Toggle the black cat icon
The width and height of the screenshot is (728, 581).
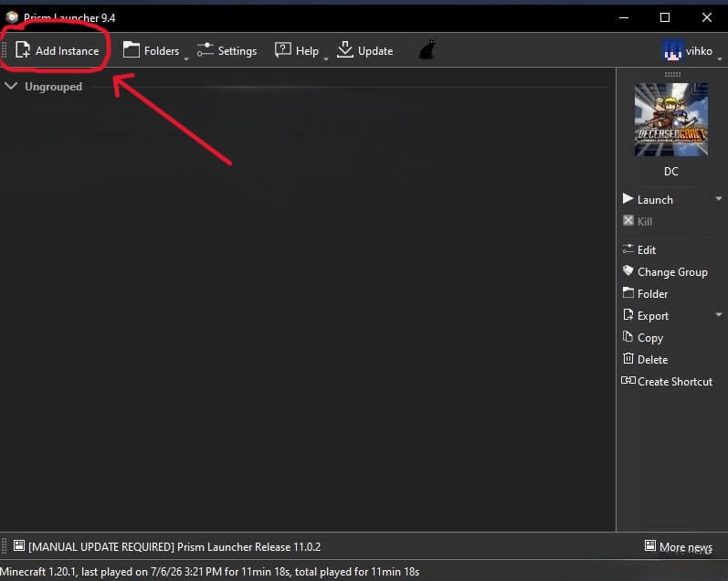click(427, 49)
